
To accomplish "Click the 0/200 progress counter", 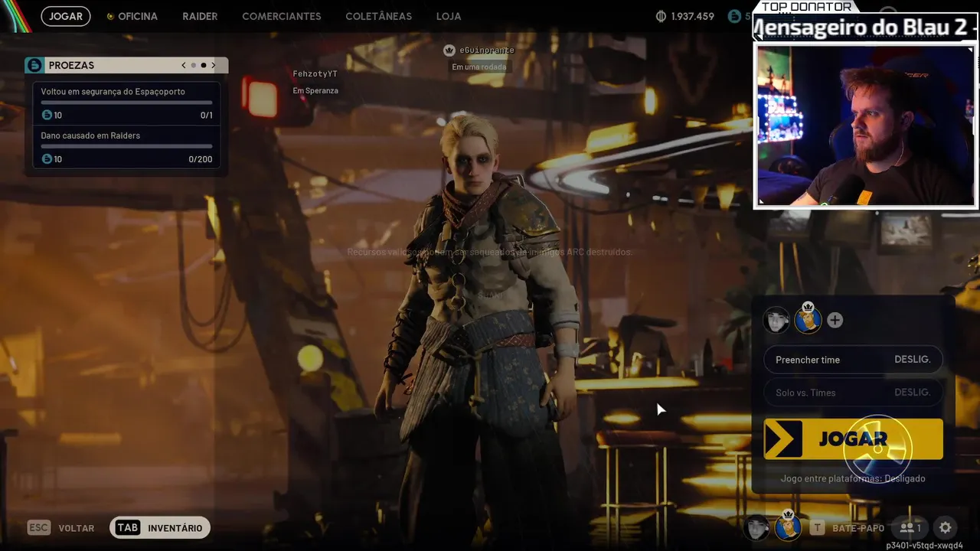I will tap(201, 159).
